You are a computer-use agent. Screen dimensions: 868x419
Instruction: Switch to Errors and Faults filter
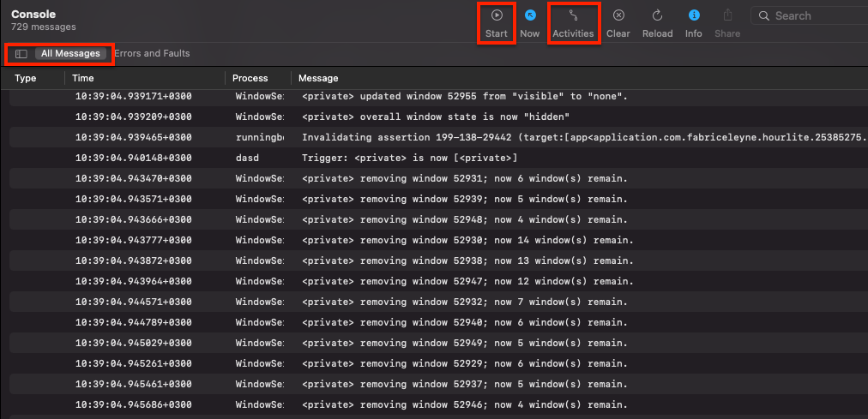(152, 54)
